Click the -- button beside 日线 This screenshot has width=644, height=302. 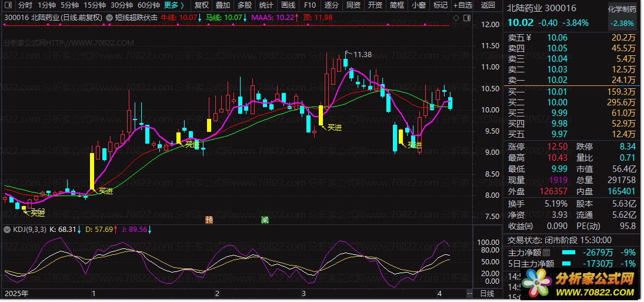(469, 294)
